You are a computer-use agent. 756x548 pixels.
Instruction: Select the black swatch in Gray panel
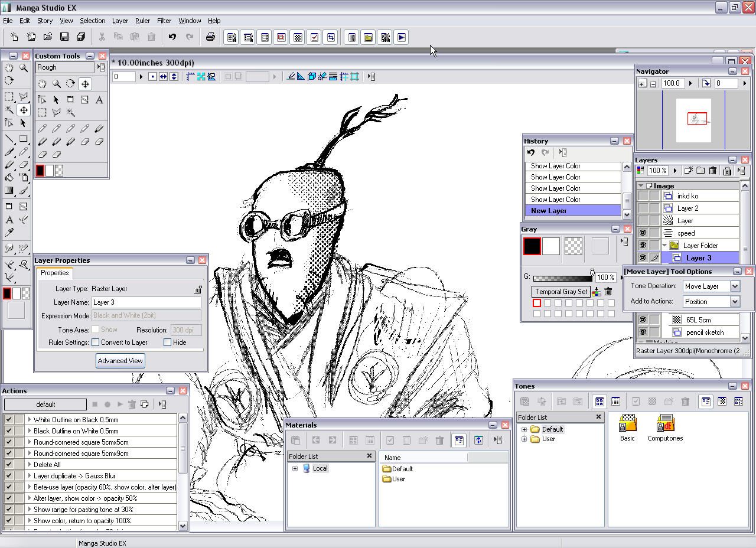532,246
